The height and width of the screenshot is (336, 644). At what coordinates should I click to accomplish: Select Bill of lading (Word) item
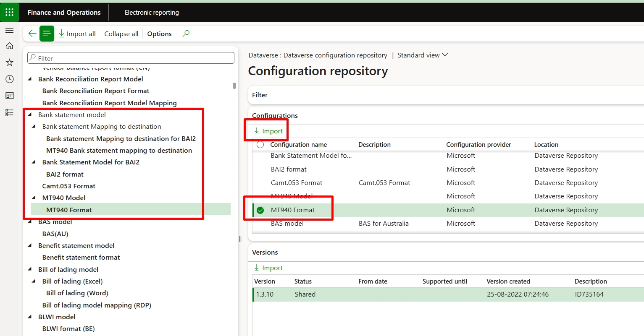[x=77, y=293]
